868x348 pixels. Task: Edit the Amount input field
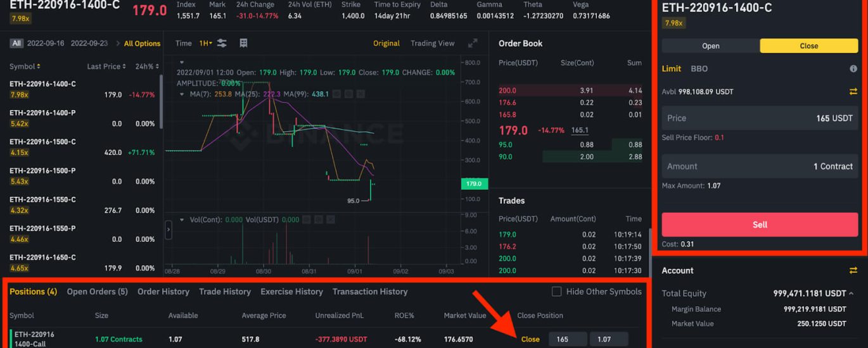click(x=760, y=166)
